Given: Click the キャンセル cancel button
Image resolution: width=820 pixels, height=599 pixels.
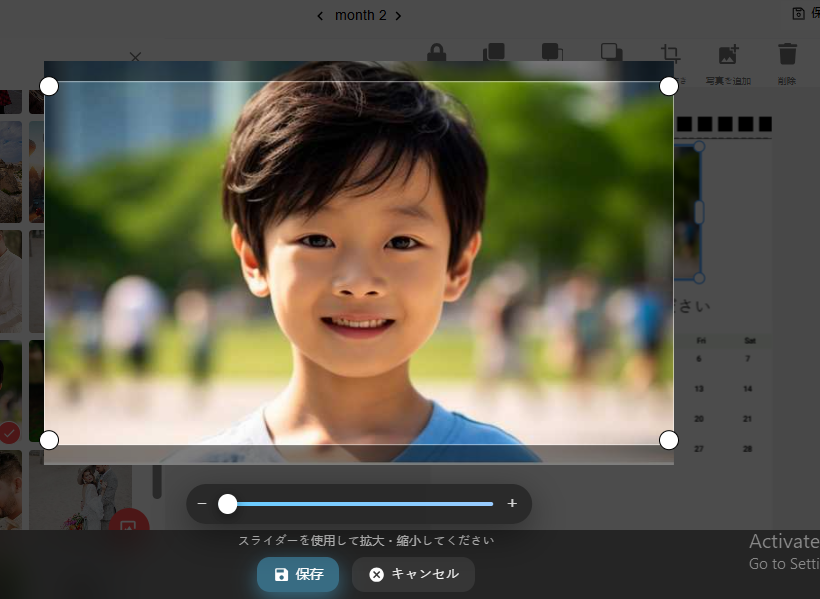Looking at the screenshot, I should pyautogui.click(x=413, y=574).
